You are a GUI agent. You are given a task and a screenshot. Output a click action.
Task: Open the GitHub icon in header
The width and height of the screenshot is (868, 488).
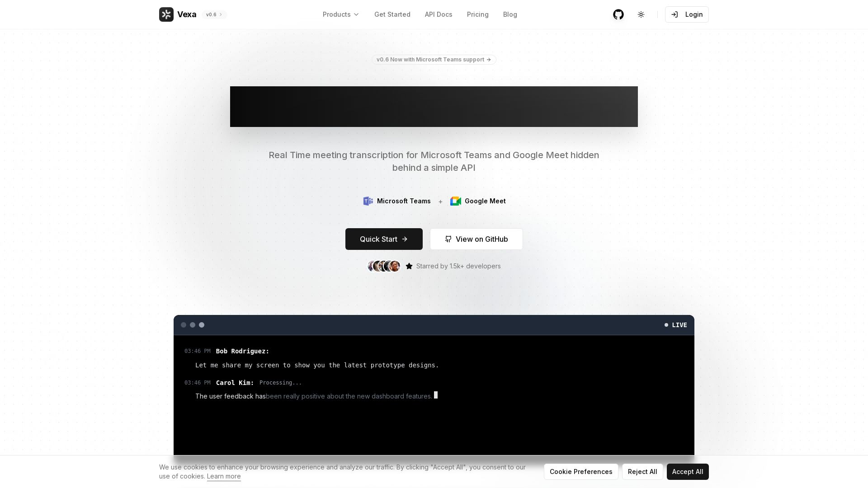pos(618,14)
